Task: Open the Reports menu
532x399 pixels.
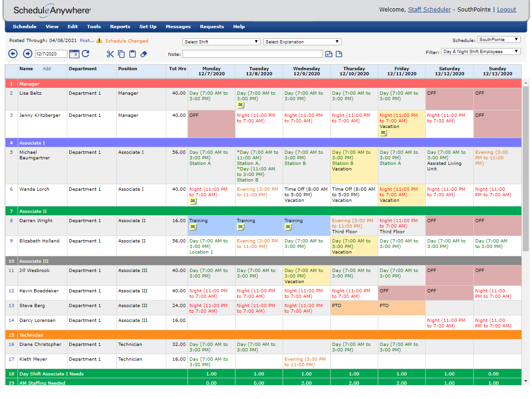Action: click(x=120, y=26)
